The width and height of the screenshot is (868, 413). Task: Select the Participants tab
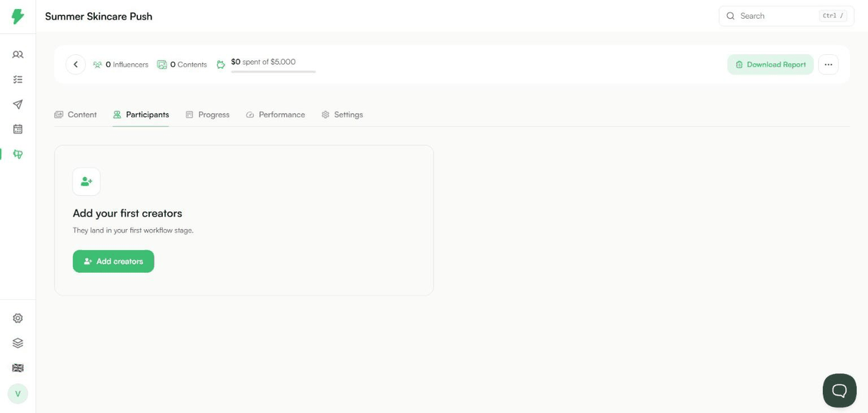(x=141, y=115)
